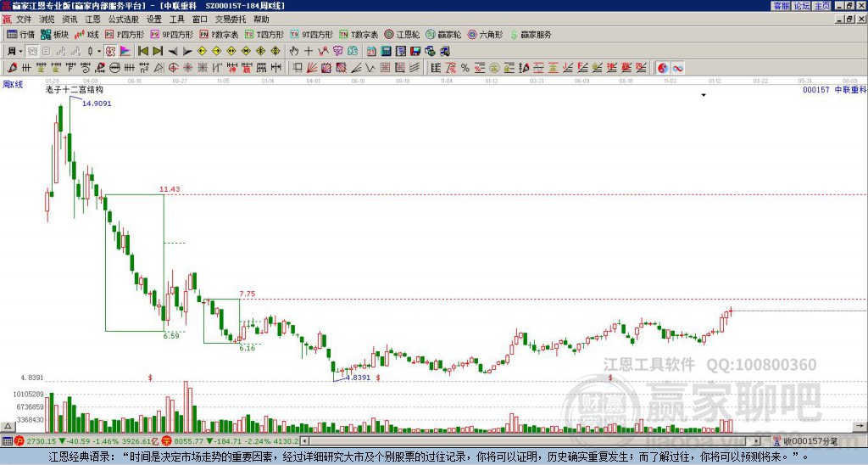Toggle the yin-yang icon
The image size is (868, 465).
tap(663, 68)
